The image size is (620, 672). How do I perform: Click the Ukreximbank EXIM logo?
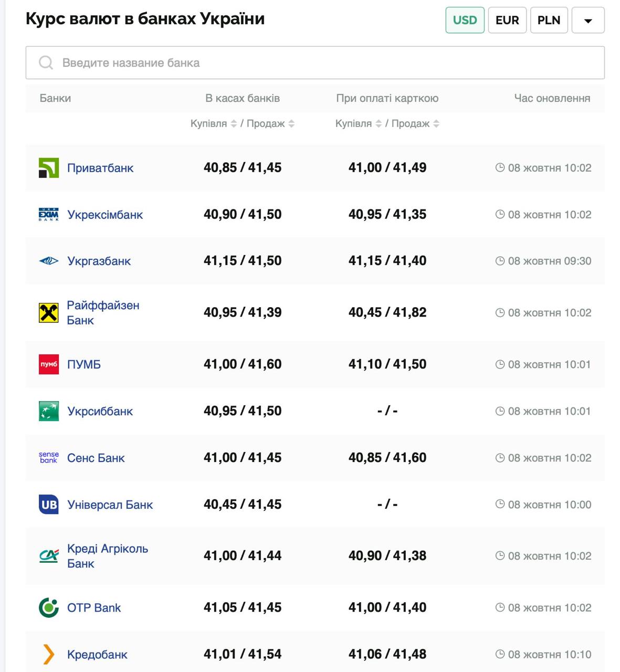coord(49,215)
